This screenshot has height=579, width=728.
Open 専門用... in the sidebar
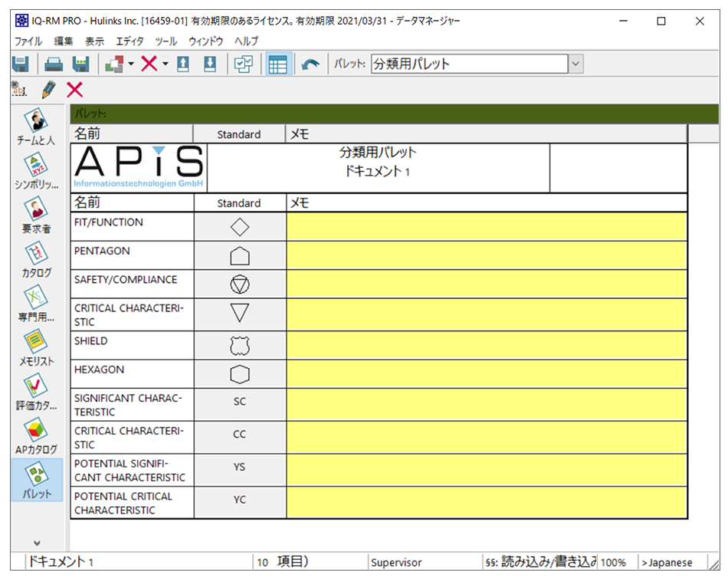click(x=36, y=304)
